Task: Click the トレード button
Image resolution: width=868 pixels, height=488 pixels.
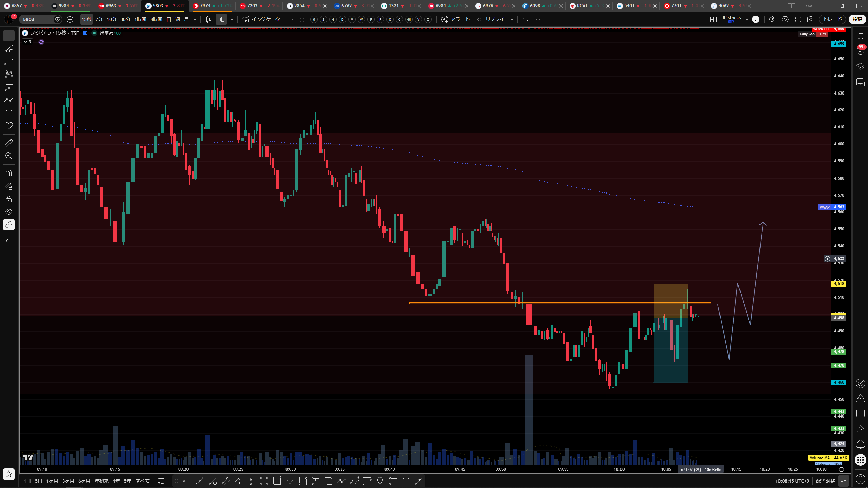Action: pyautogui.click(x=832, y=19)
